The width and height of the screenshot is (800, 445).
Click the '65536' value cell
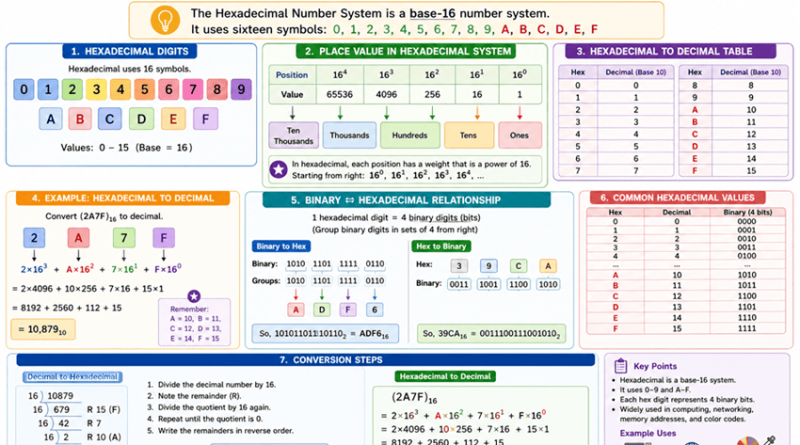340,94
